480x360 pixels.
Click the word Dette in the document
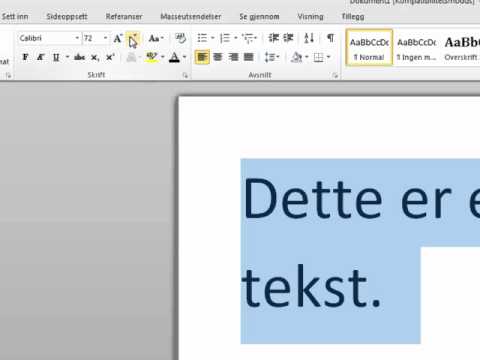click(313, 198)
